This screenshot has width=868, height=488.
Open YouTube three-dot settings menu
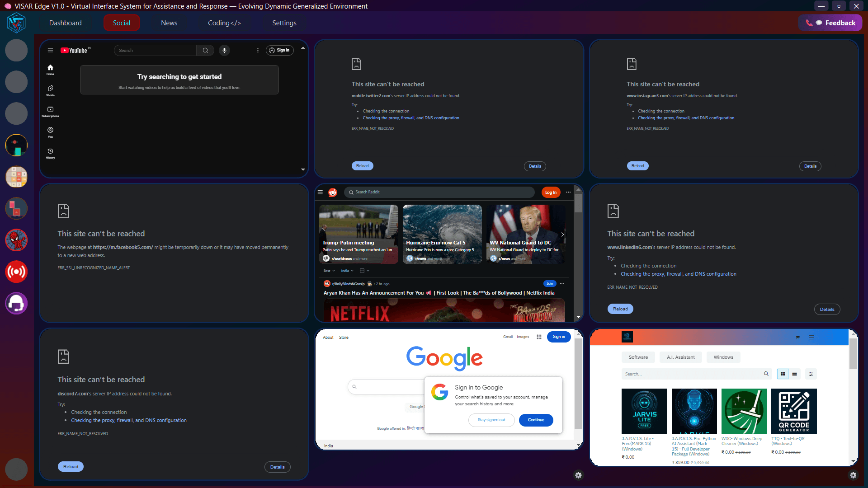pos(258,51)
